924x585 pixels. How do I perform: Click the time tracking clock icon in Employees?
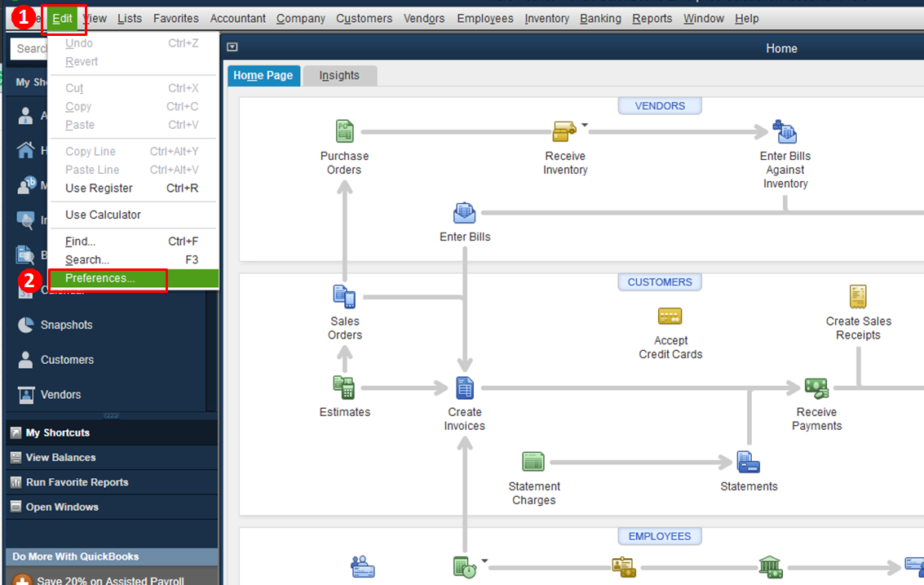tap(465, 567)
